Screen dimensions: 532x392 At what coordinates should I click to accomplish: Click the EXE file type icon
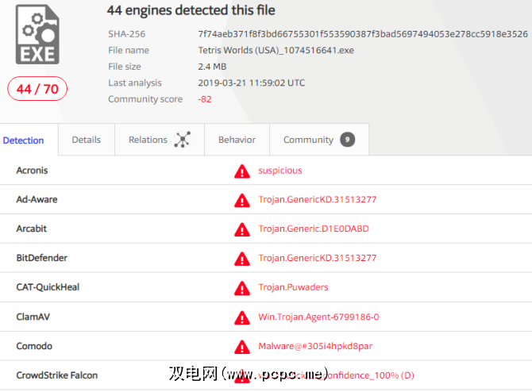click(37, 34)
